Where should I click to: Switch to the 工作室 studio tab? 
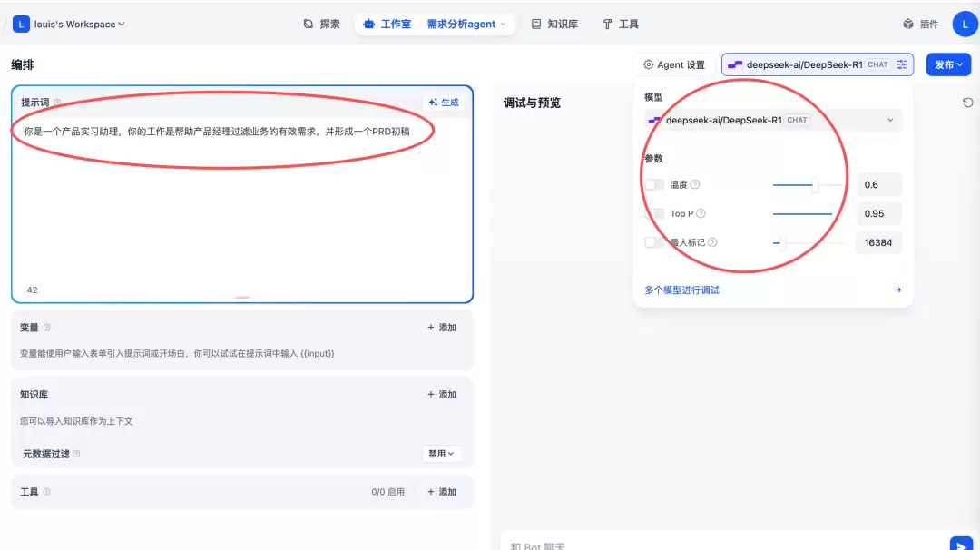387,24
